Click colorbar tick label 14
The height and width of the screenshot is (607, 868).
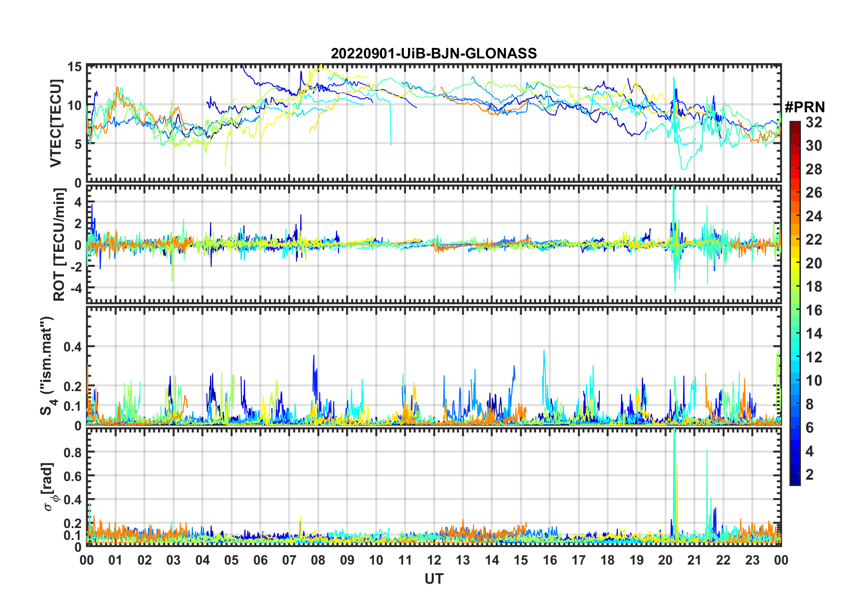pyautogui.click(x=814, y=334)
